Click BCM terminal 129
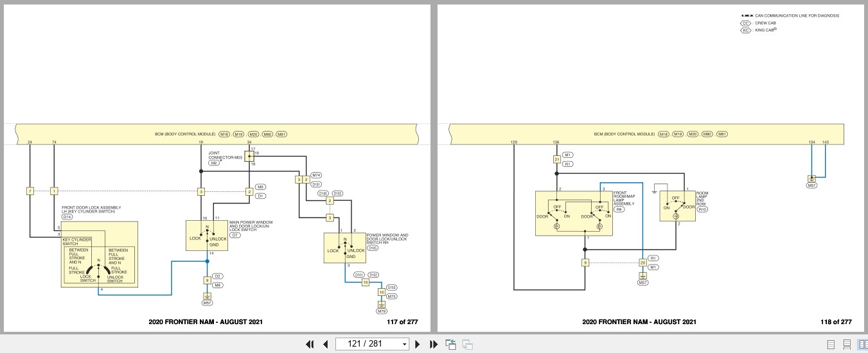This screenshot has height=353, width=868. pos(513,141)
